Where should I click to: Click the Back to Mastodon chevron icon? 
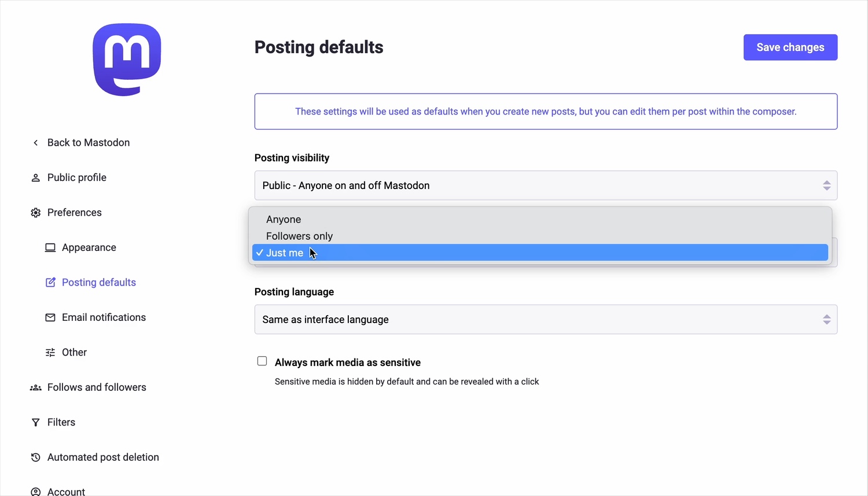coord(36,143)
